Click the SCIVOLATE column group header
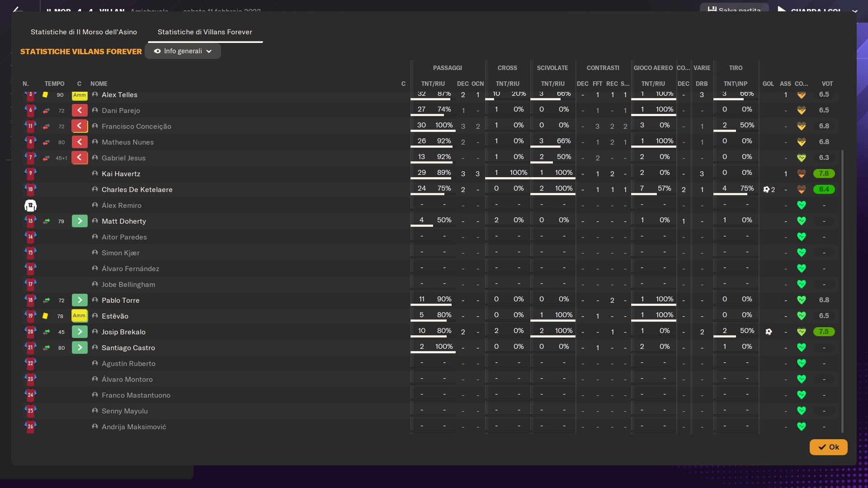Image resolution: width=868 pixels, height=488 pixels. pyautogui.click(x=552, y=68)
